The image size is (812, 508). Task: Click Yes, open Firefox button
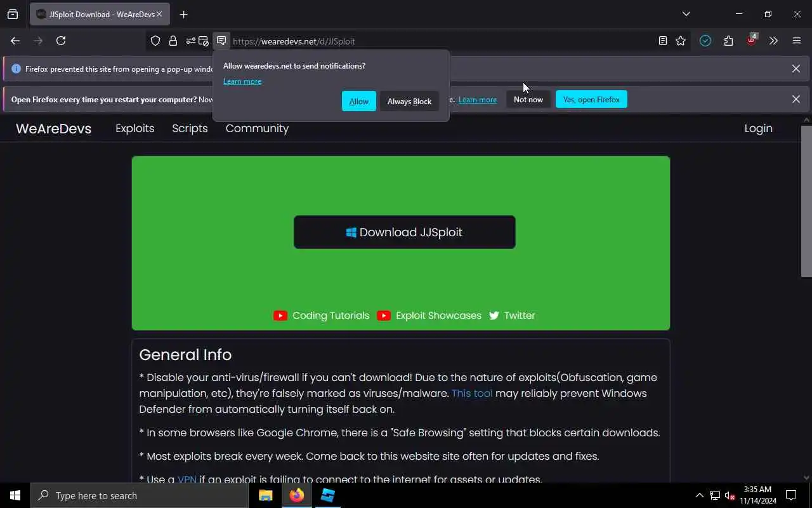click(x=591, y=99)
